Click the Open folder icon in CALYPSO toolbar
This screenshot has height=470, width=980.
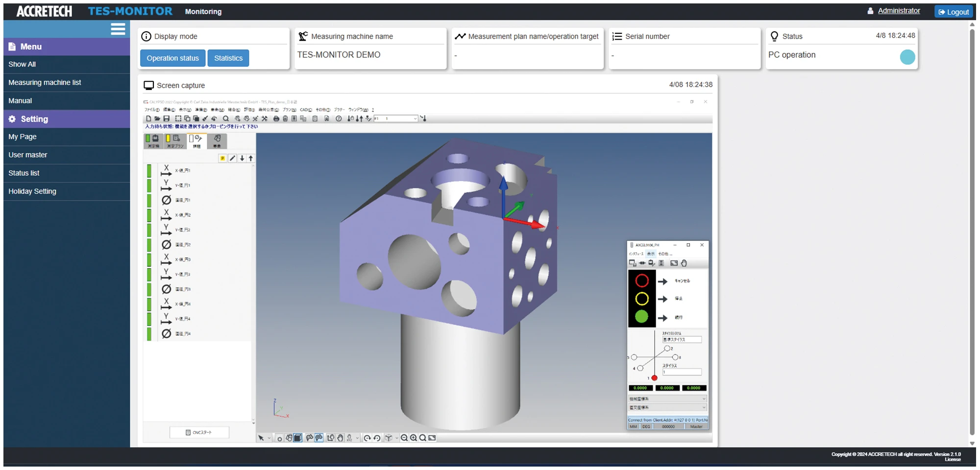[157, 118]
